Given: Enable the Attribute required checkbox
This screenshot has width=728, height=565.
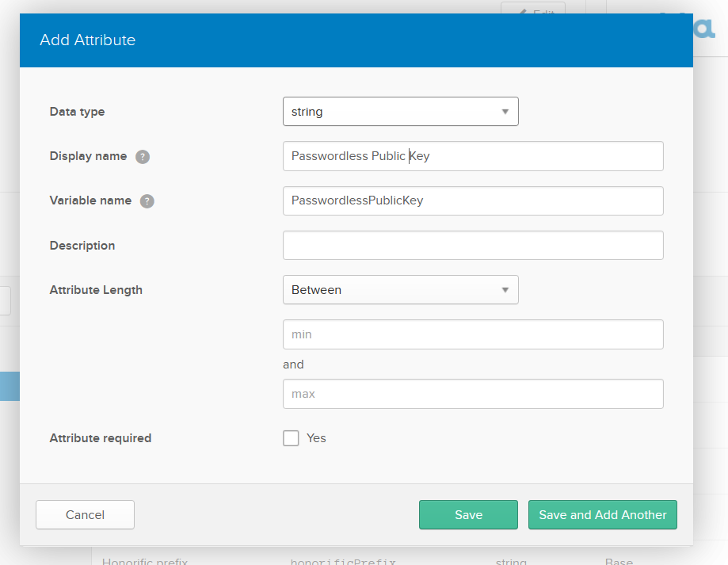Looking at the screenshot, I should 291,438.
